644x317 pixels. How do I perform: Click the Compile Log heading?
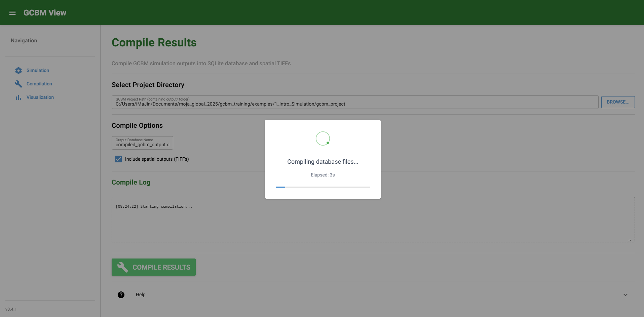[x=131, y=182]
